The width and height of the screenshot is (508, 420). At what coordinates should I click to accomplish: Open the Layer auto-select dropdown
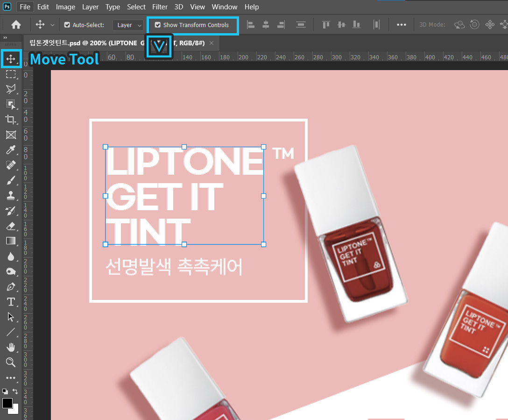128,25
